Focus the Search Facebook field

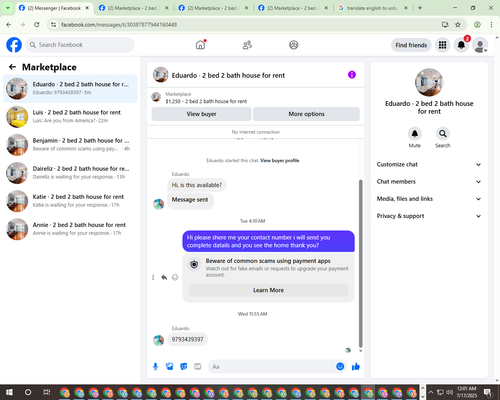pyautogui.click(x=80, y=45)
